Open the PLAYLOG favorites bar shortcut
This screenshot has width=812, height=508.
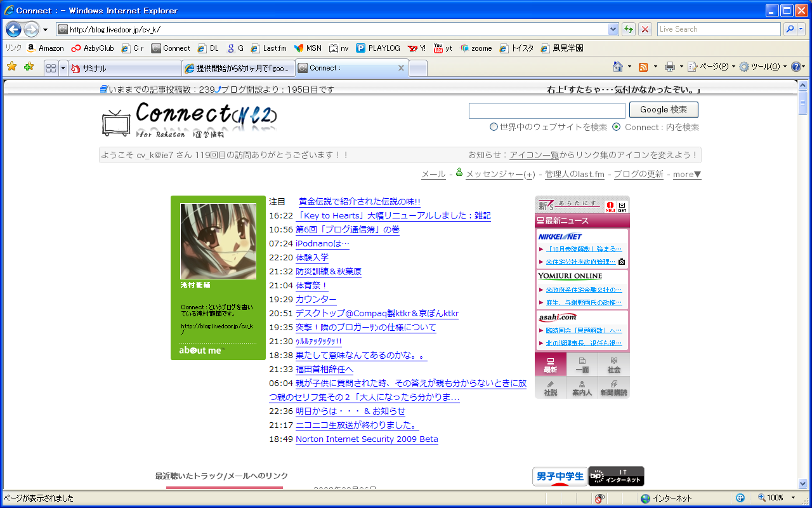[x=378, y=48]
